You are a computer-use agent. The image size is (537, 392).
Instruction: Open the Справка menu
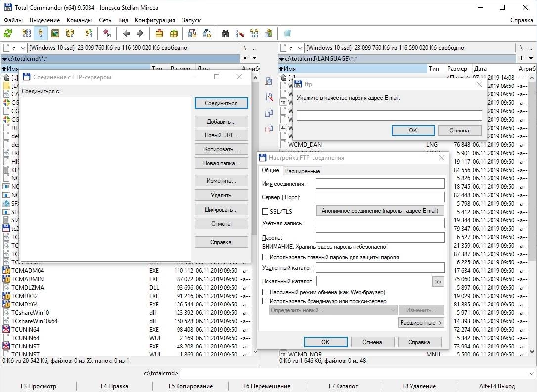(521, 20)
